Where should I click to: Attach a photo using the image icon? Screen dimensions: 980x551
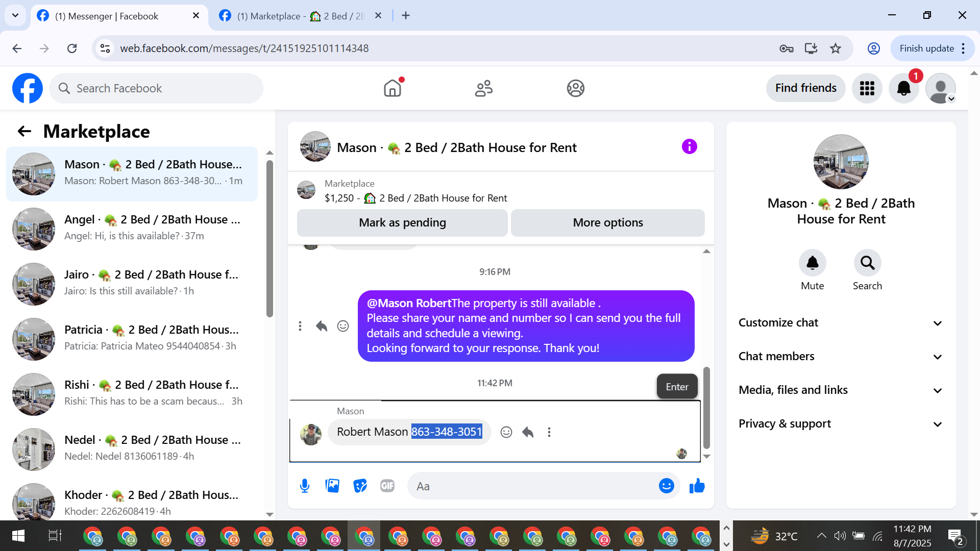332,486
